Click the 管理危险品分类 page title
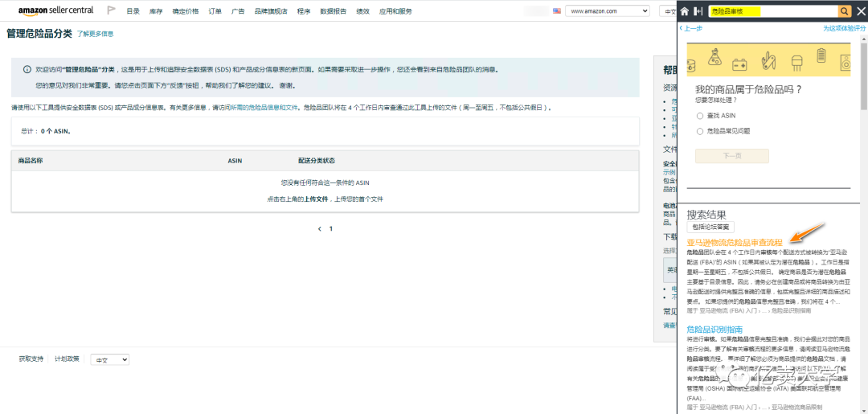868x414 pixels. 39,34
